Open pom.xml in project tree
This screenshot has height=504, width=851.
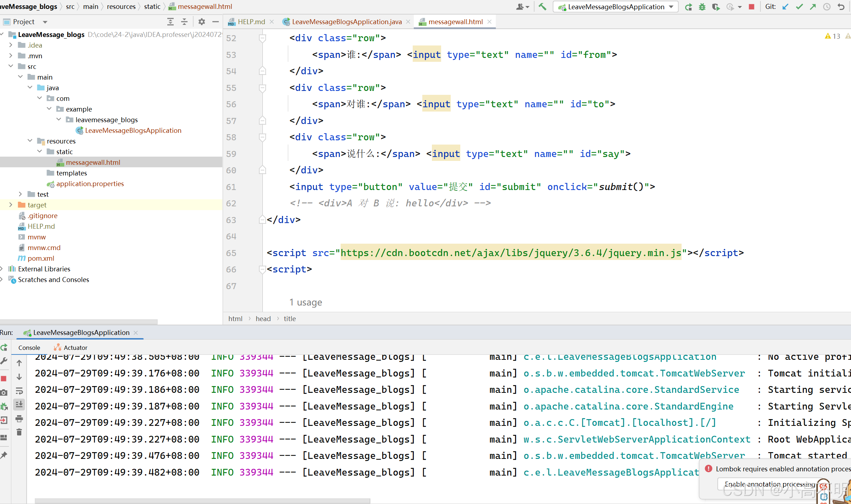[41, 258]
